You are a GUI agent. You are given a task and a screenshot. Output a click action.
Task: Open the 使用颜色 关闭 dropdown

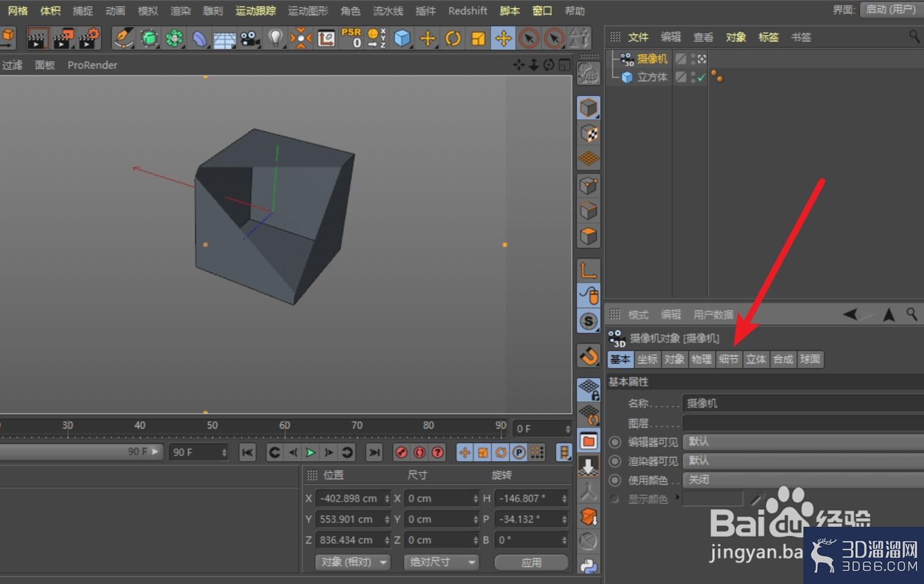[x=803, y=480]
